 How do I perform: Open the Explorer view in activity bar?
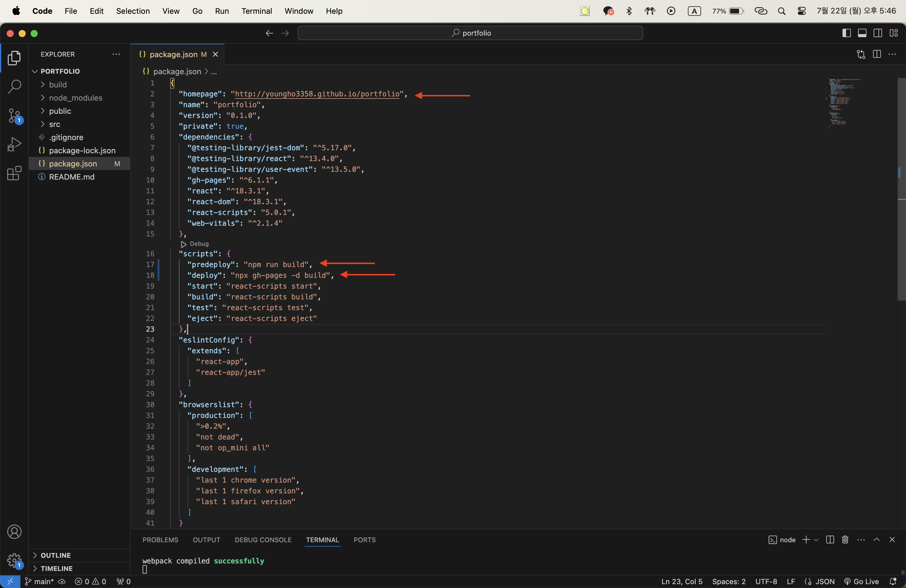point(14,58)
